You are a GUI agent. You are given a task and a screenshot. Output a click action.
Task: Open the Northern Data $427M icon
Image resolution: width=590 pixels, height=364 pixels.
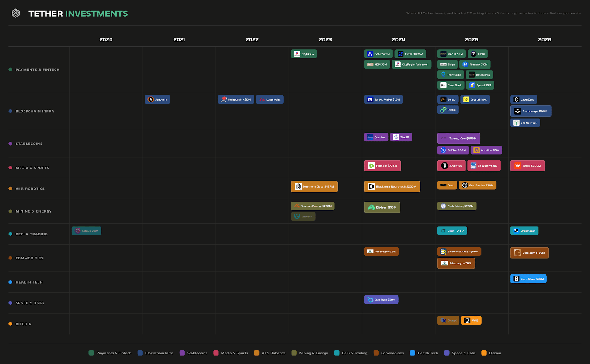pos(298,186)
